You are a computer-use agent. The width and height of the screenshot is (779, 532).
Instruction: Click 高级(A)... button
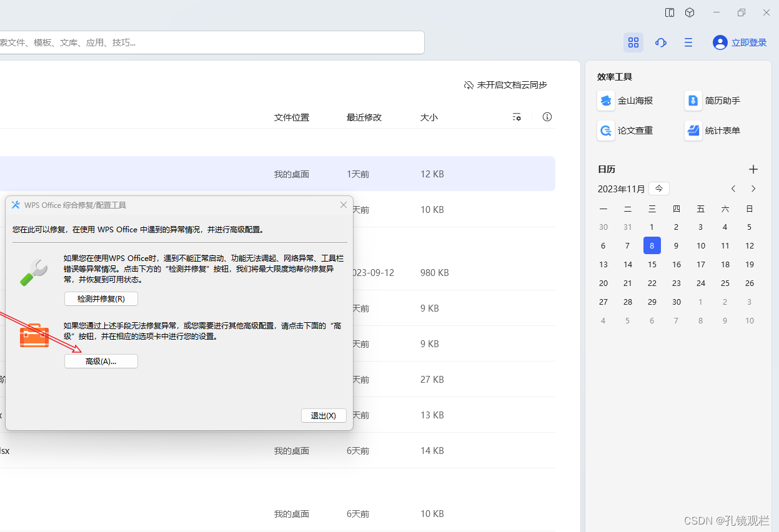coord(101,361)
